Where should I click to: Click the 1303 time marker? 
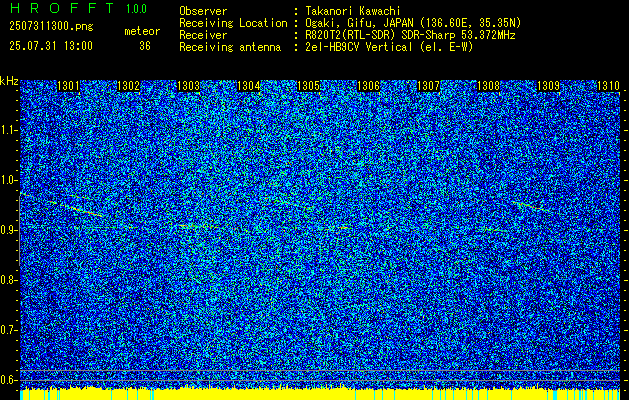pyautogui.click(x=189, y=86)
